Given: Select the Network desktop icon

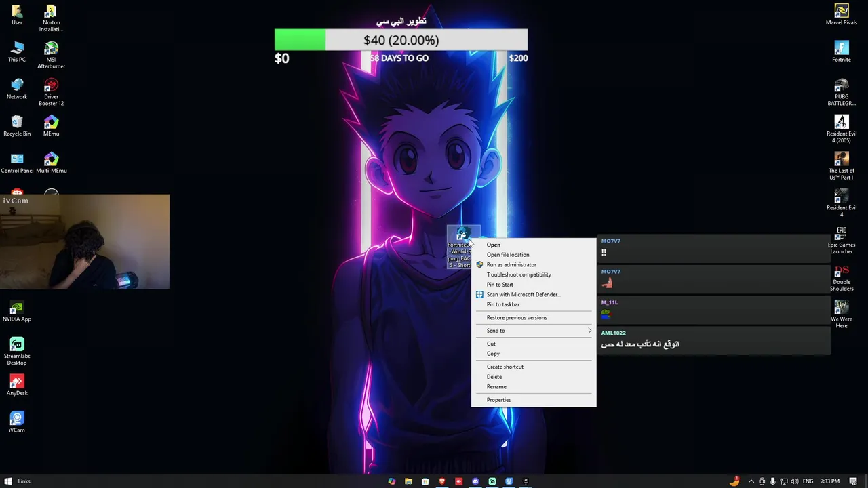Looking at the screenshot, I should (17, 89).
